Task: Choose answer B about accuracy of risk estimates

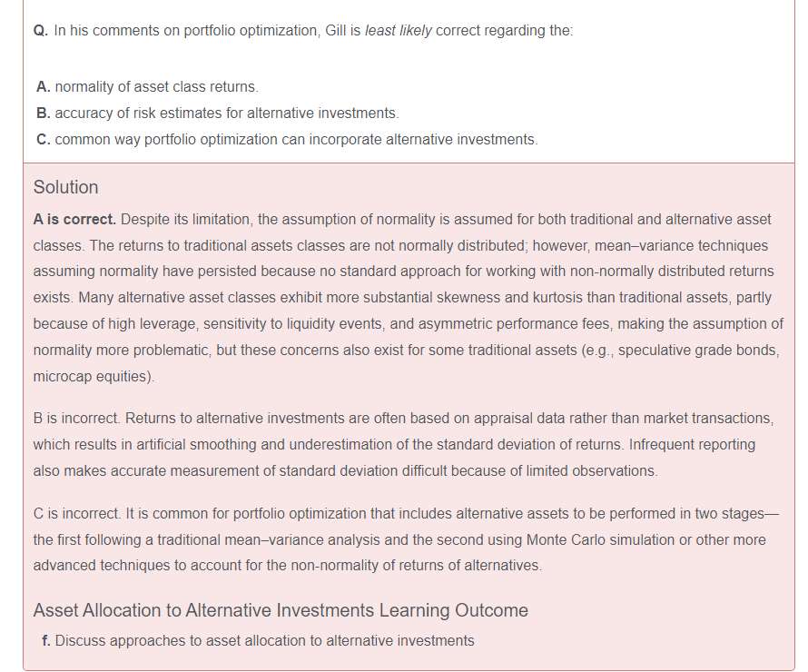Action: 226,113
